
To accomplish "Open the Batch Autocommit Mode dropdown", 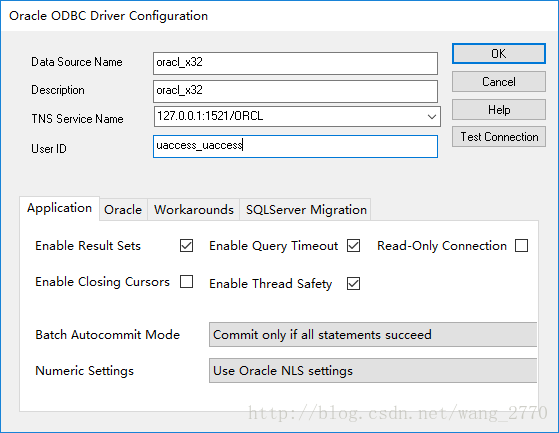I will point(373,335).
